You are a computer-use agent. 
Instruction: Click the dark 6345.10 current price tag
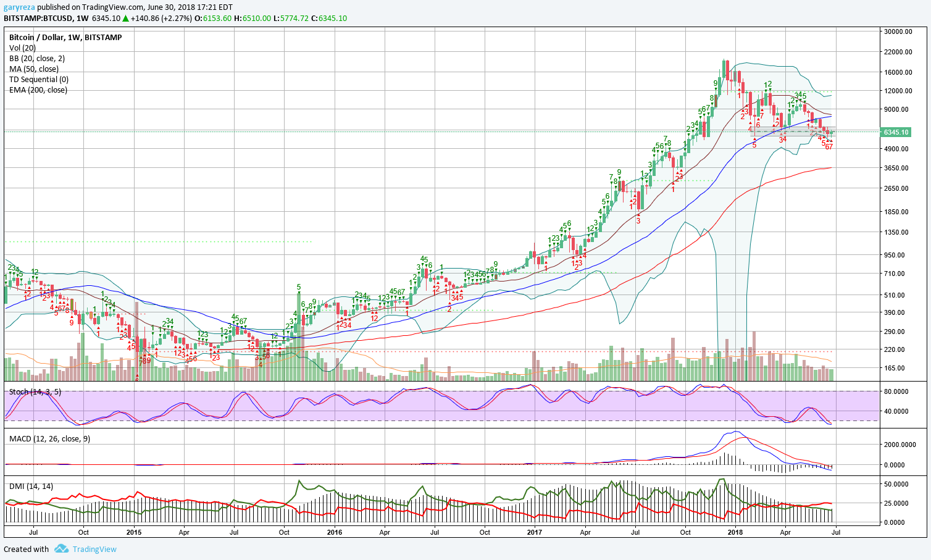coord(895,132)
